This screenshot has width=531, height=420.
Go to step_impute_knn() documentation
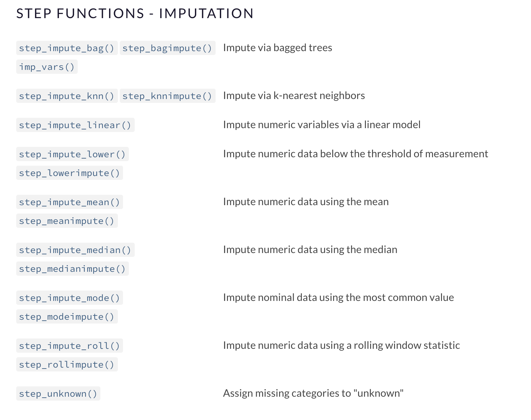pyautogui.click(x=67, y=96)
